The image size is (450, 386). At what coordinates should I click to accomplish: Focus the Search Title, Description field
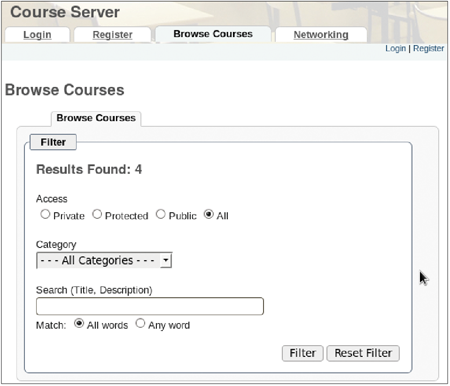click(x=150, y=306)
